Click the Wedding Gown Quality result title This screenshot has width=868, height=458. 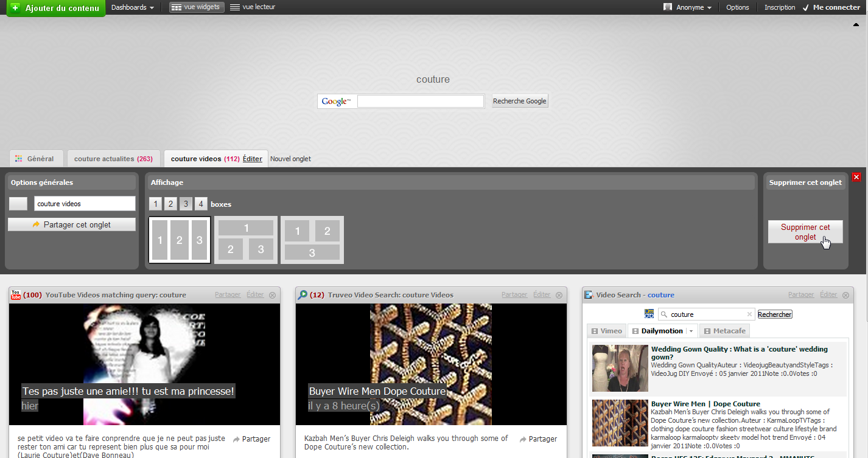coord(740,353)
